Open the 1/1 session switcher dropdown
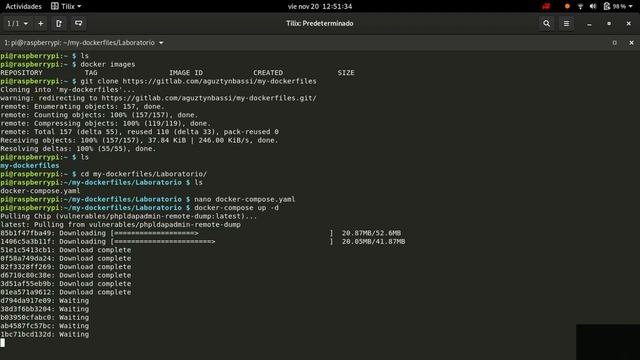This screenshot has height=360, width=640. pos(17,24)
